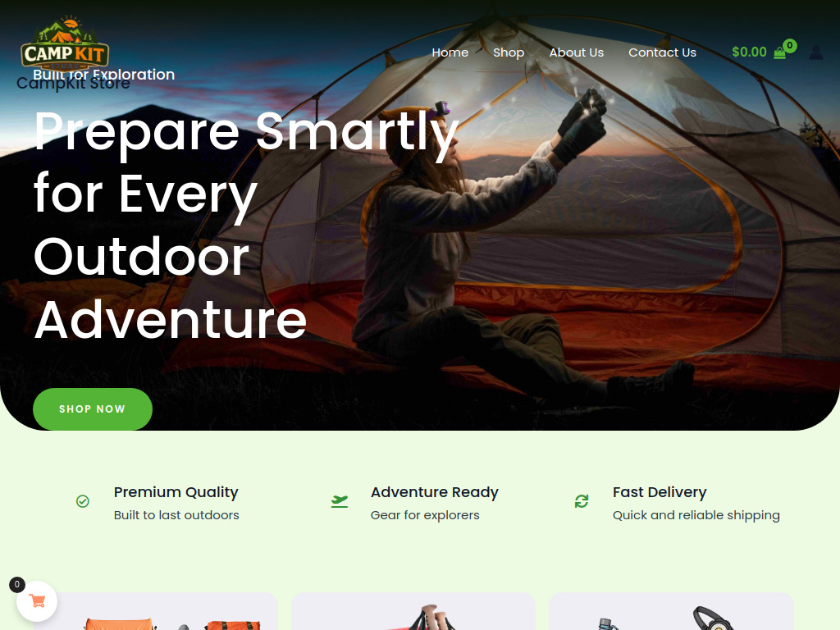Open the user account icon
Image resolution: width=840 pixels, height=630 pixels.
click(816, 52)
